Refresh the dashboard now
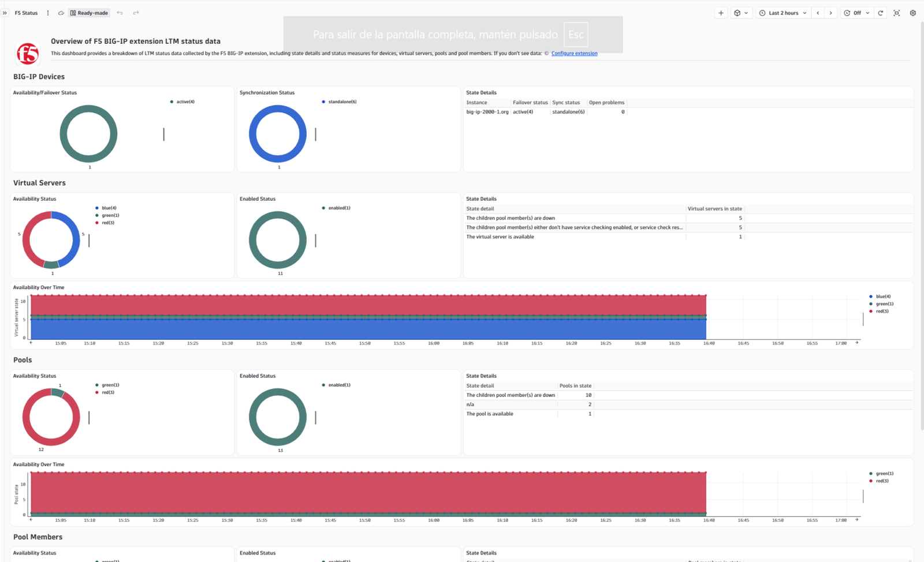924x562 pixels. (x=881, y=13)
